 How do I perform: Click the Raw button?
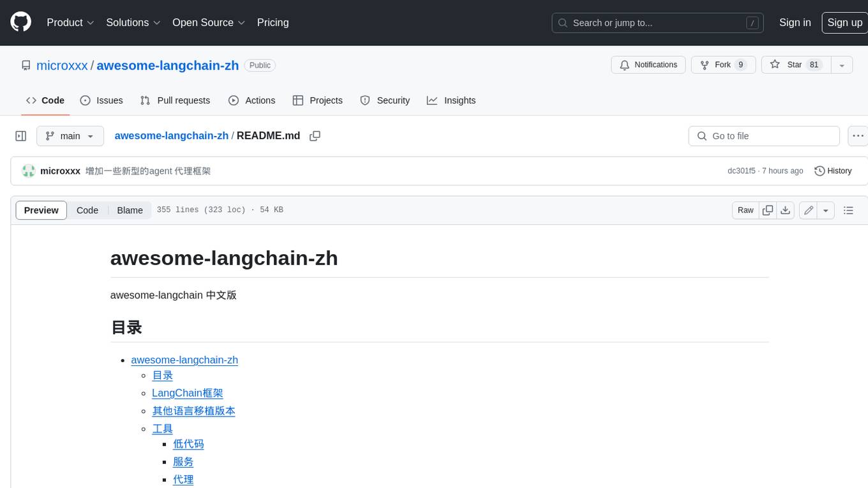pyautogui.click(x=745, y=210)
